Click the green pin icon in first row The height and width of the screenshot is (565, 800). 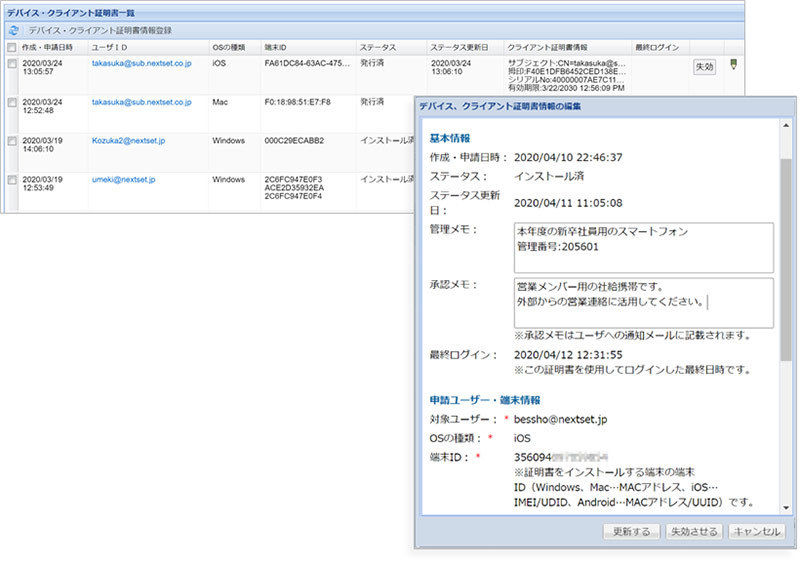click(x=733, y=65)
